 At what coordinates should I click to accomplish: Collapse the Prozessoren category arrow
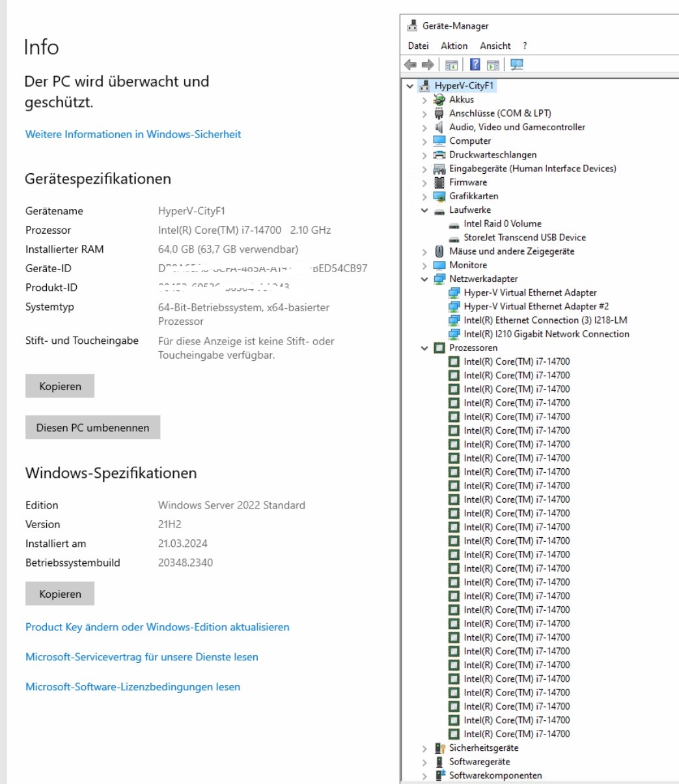(x=424, y=348)
